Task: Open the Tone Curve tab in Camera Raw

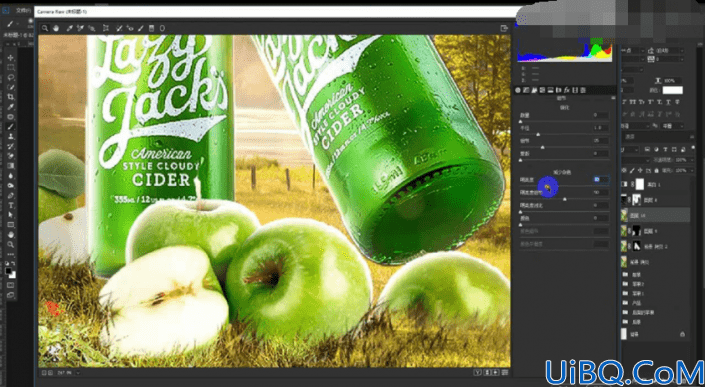Action: pyautogui.click(x=526, y=90)
